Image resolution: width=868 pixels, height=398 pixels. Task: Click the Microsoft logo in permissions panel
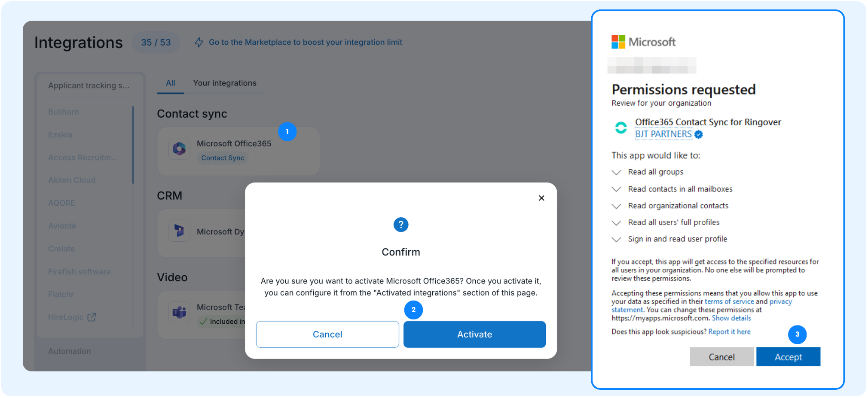[643, 42]
